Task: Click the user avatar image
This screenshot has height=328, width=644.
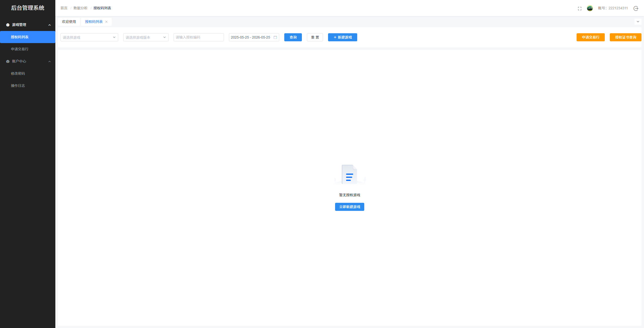Action: pyautogui.click(x=590, y=8)
